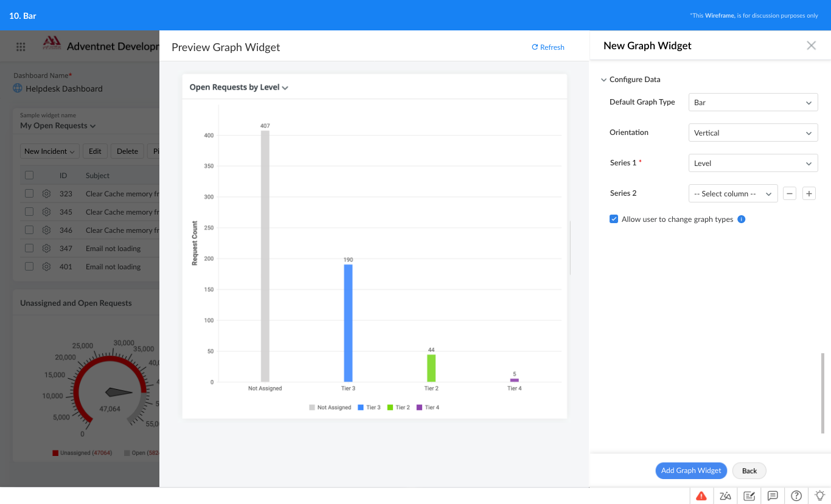
Task: Click the gear icon in row 347
Action: coord(46,248)
